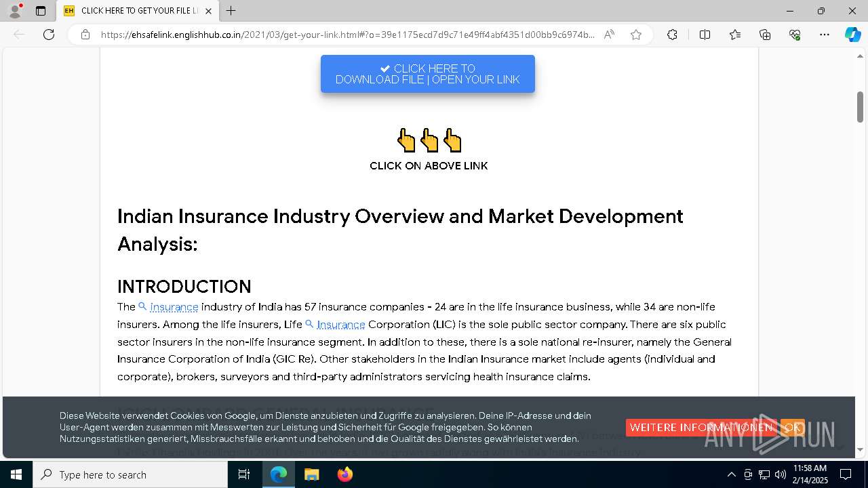The image size is (868, 488).
Task: Click the blue download file button
Action: pos(428,74)
